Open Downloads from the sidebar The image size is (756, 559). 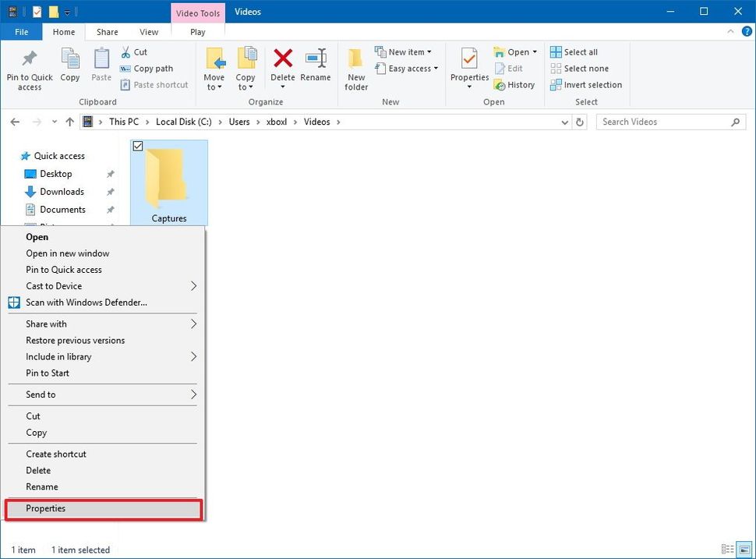pos(60,191)
